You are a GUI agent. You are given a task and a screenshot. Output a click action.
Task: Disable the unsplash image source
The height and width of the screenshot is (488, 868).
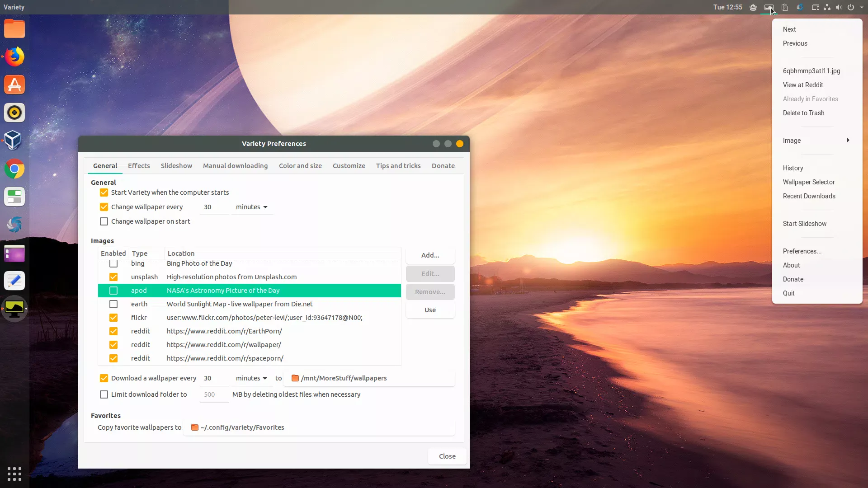click(x=113, y=277)
